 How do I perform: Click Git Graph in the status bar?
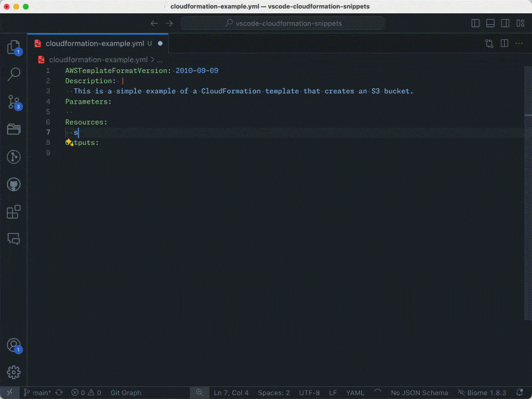click(x=126, y=393)
